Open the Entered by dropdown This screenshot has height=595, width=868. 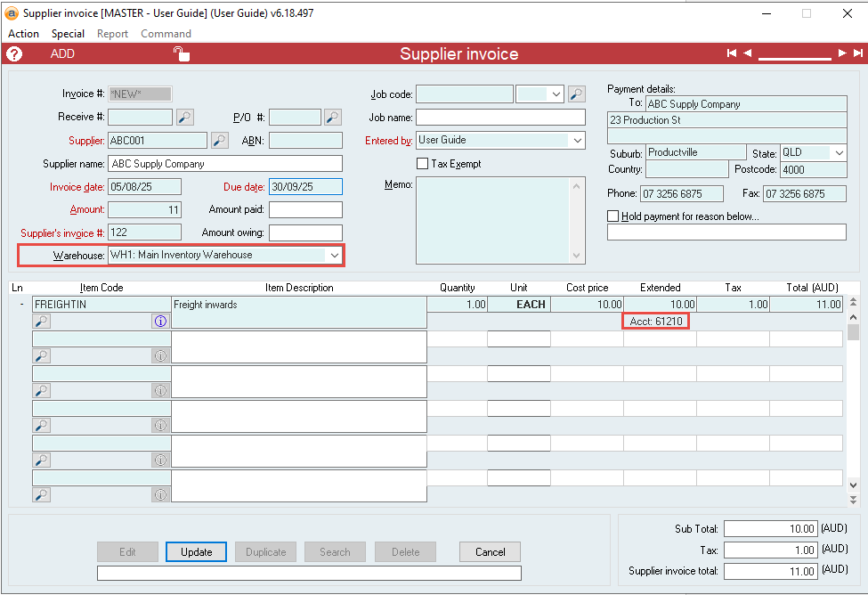(x=577, y=141)
